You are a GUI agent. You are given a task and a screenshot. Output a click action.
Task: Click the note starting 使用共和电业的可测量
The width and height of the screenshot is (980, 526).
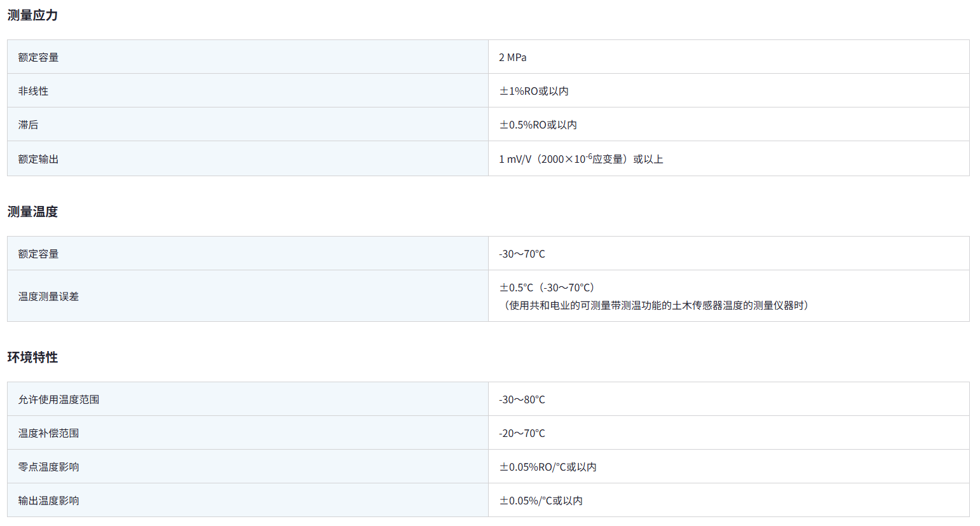[656, 305]
